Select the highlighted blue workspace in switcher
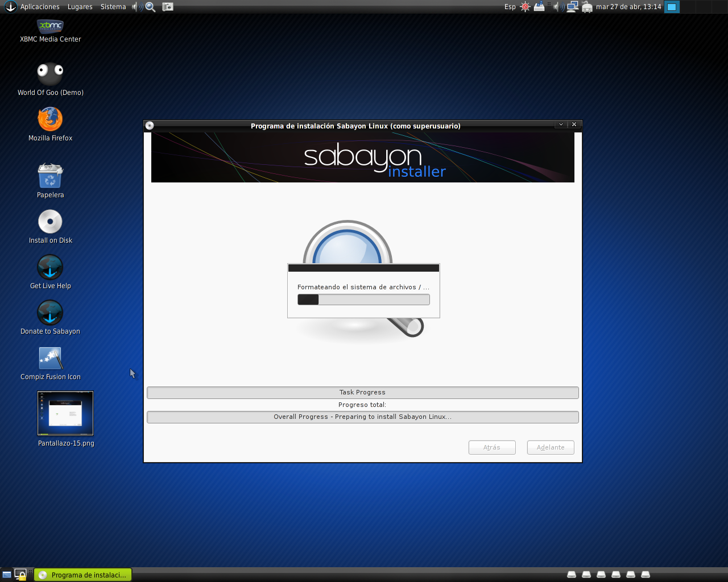 (x=672, y=7)
